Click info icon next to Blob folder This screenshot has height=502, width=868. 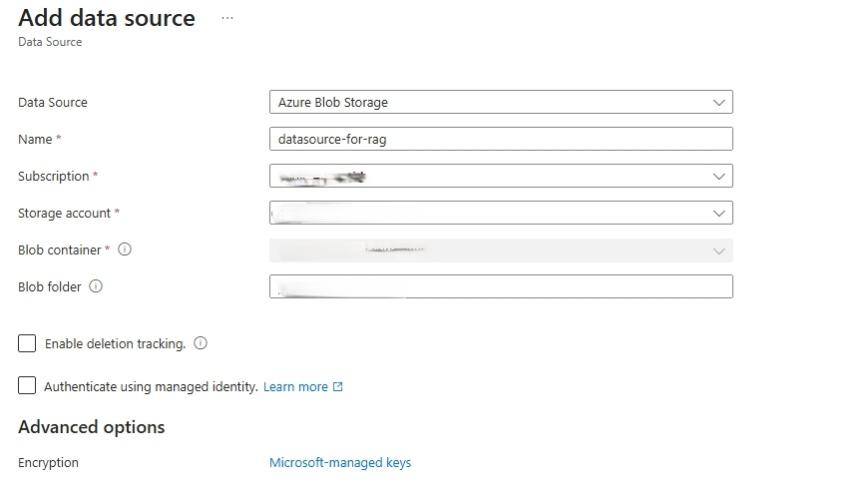pos(96,286)
